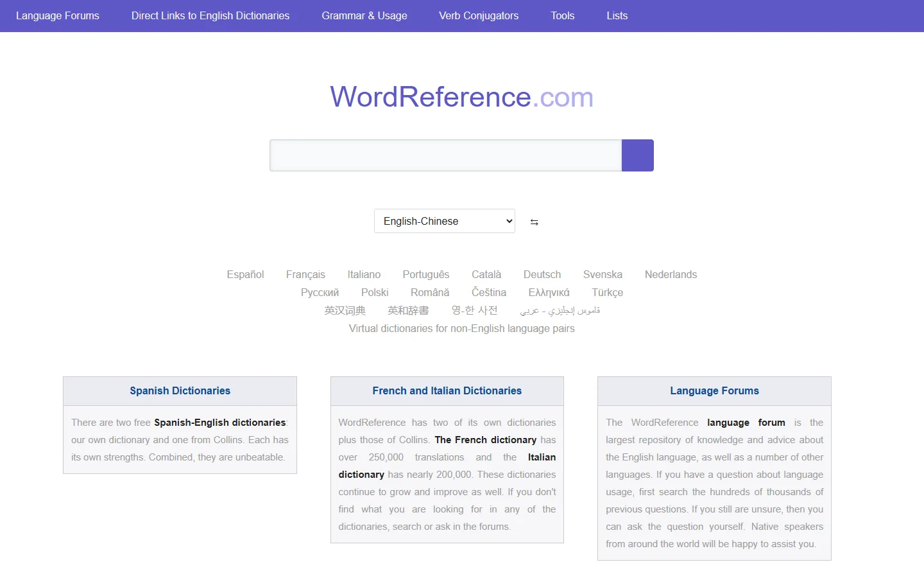Click the Italian dictionary bold link
This screenshot has height=578, width=924.
tap(447, 466)
